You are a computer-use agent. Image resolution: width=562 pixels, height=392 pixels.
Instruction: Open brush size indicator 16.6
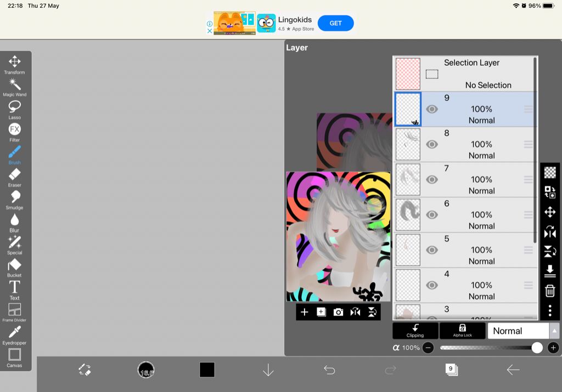pos(146,370)
